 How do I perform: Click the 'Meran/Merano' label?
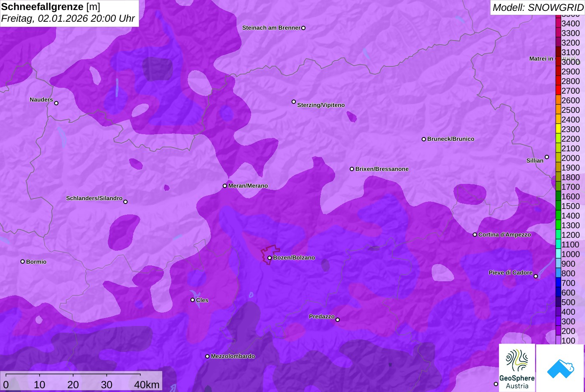tap(248, 186)
